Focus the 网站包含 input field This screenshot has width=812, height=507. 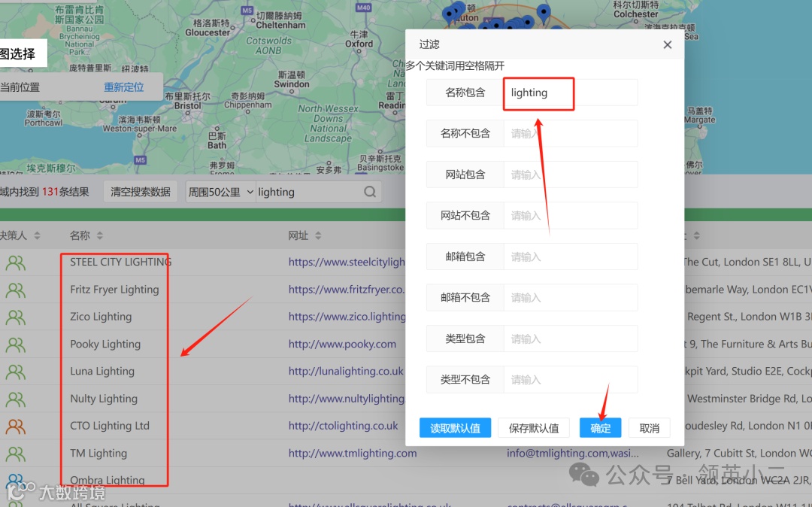(570, 175)
